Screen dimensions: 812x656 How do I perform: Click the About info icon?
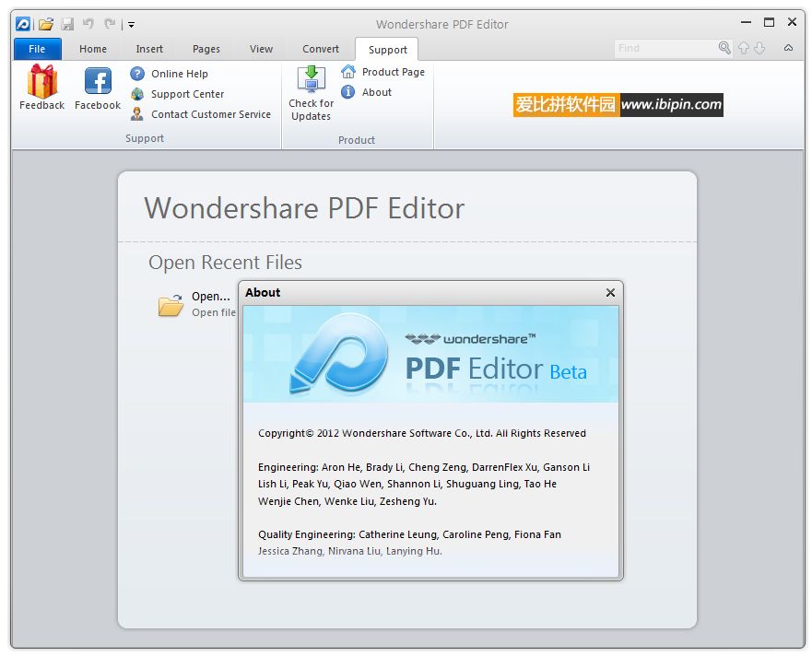[x=348, y=91]
